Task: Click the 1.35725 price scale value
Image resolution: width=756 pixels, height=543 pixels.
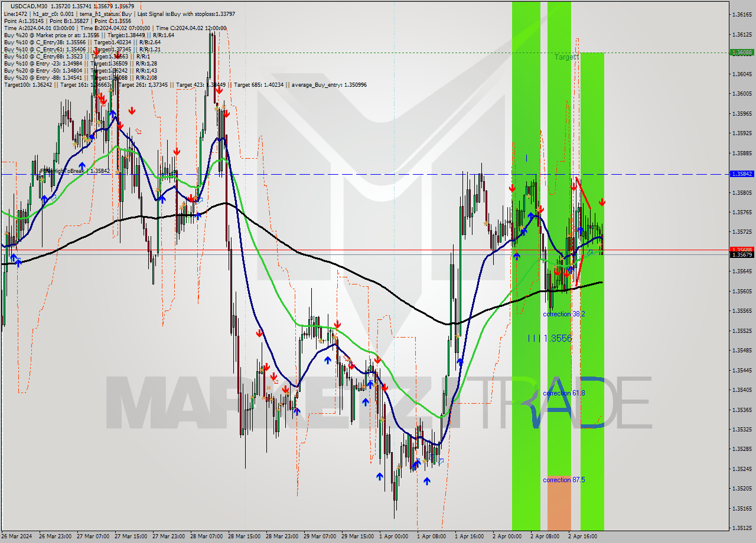Action: click(x=742, y=231)
